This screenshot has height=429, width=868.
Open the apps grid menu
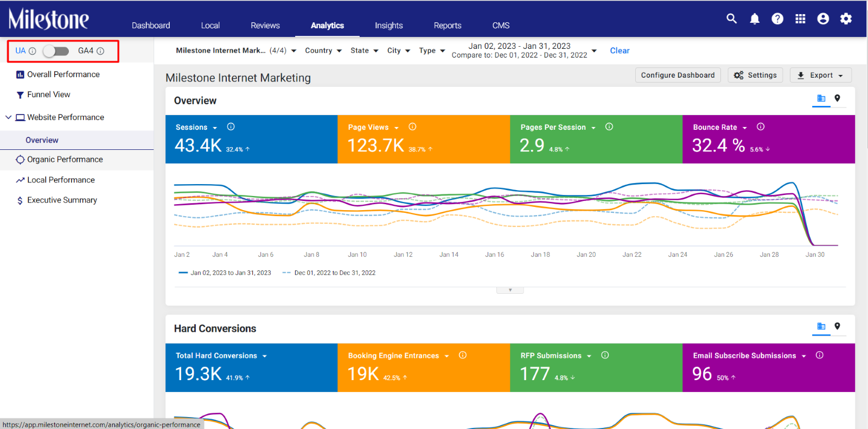(x=800, y=19)
